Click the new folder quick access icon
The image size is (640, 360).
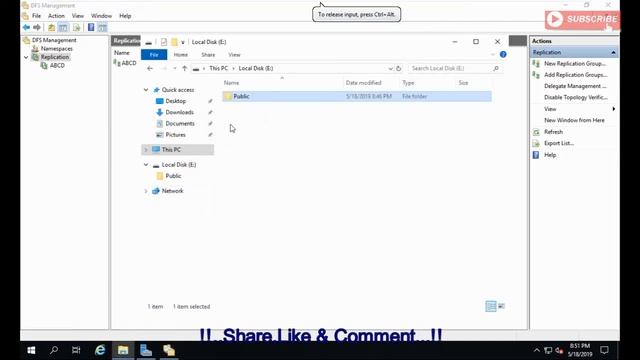pyautogui.click(x=174, y=42)
